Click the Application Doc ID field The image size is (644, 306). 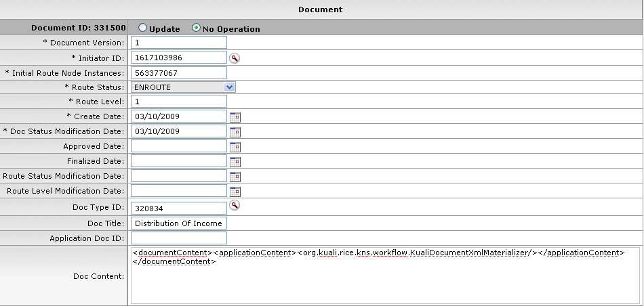click(x=178, y=238)
